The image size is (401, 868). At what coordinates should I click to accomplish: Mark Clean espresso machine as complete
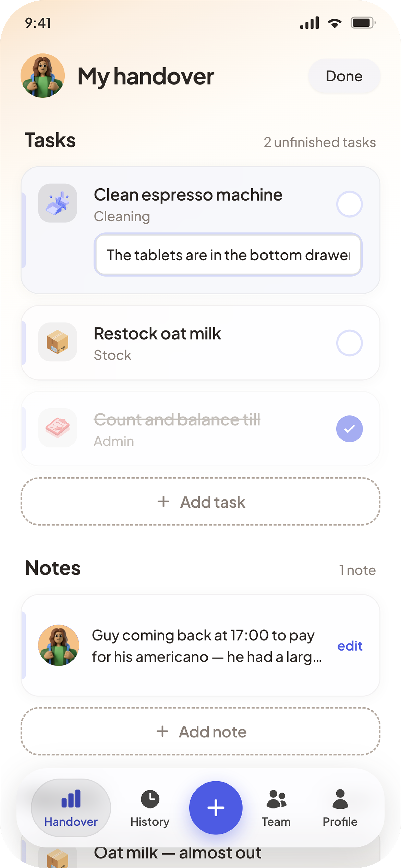click(x=349, y=204)
